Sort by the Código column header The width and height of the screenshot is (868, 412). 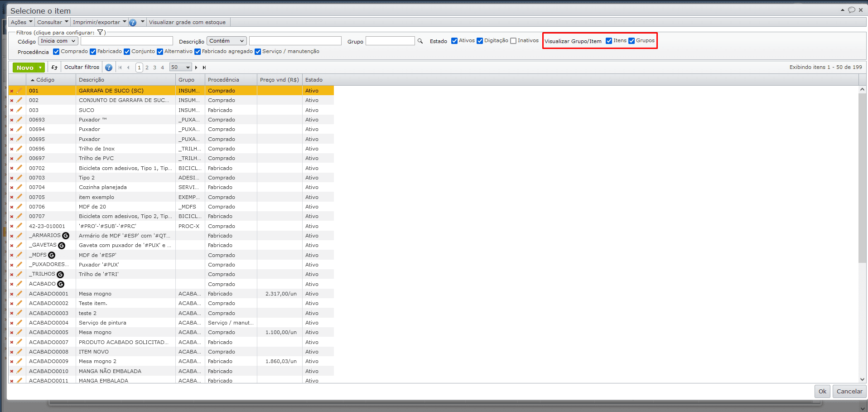51,80
